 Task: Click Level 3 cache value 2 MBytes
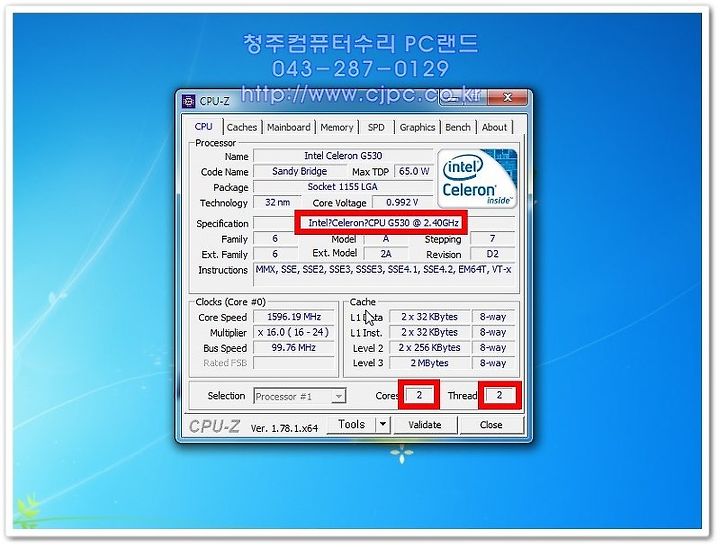(x=429, y=363)
